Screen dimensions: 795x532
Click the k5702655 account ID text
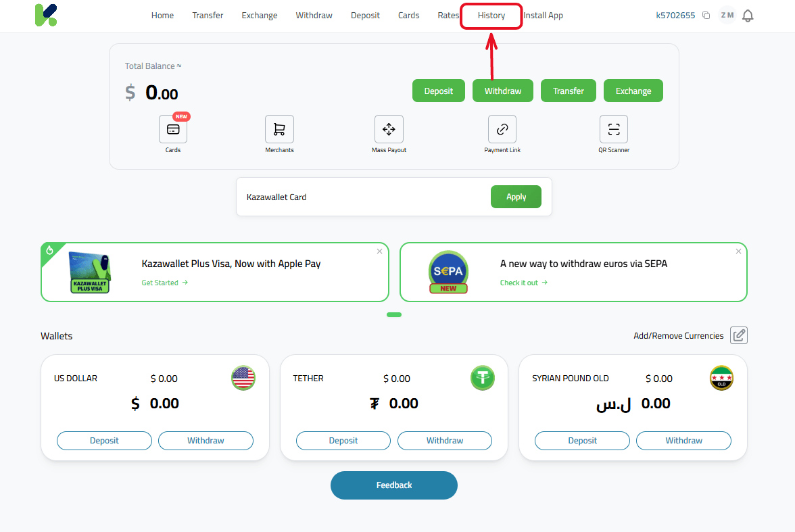[675, 16]
